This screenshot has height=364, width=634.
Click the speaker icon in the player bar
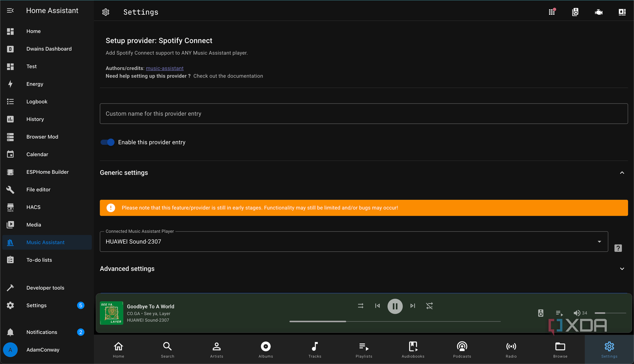(x=541, y=313)
